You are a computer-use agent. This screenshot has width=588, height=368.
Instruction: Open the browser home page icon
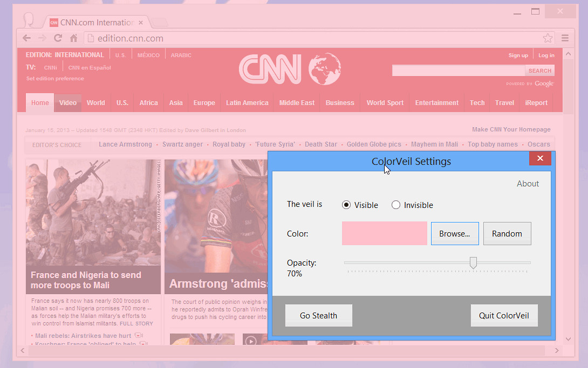click(73, 38)
